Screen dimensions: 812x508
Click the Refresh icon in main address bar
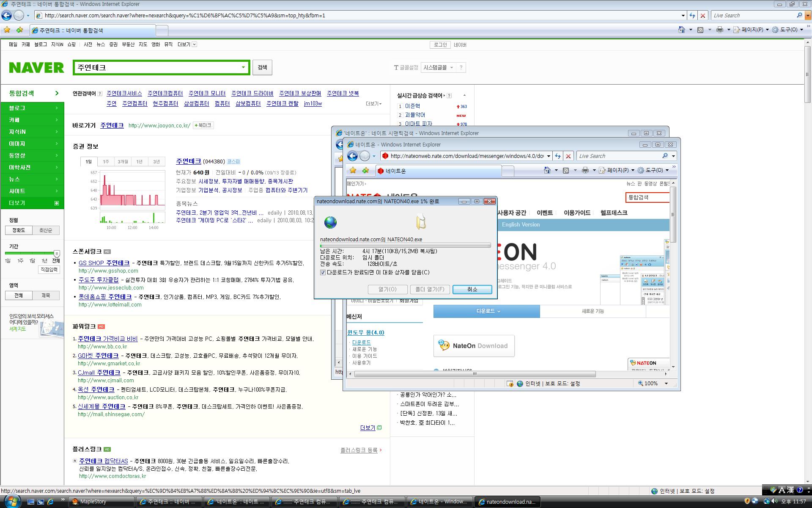[692, 16]
